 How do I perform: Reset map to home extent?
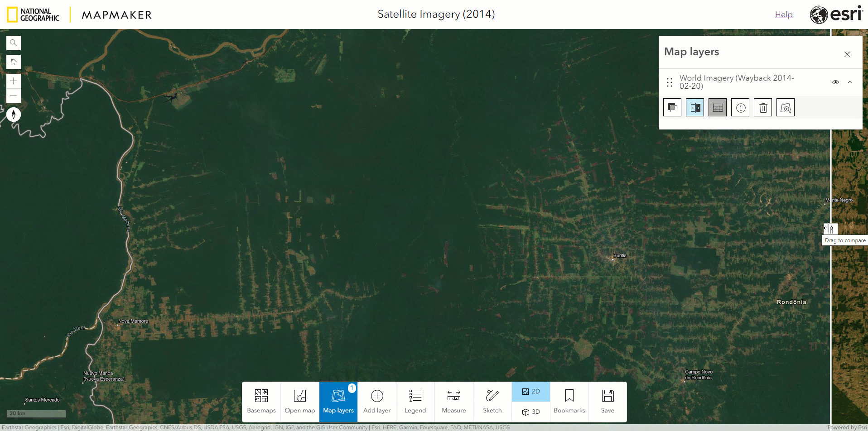click(x=13, y=62)
